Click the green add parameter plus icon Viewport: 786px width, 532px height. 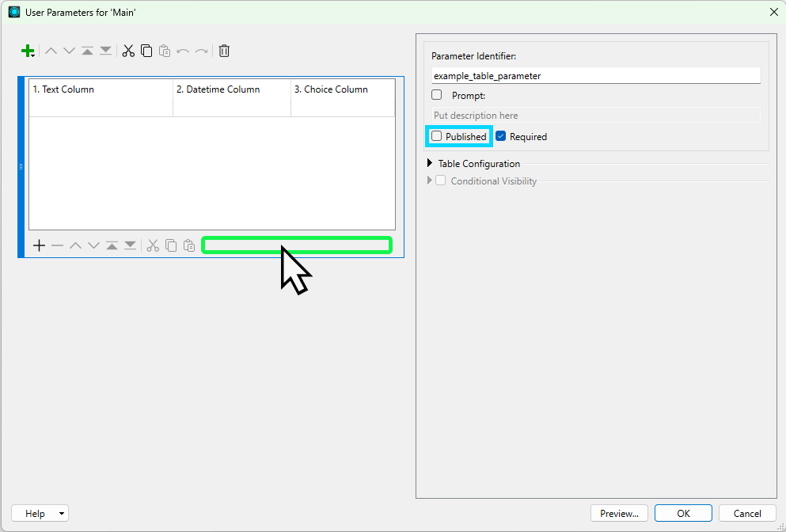[27, 51]
